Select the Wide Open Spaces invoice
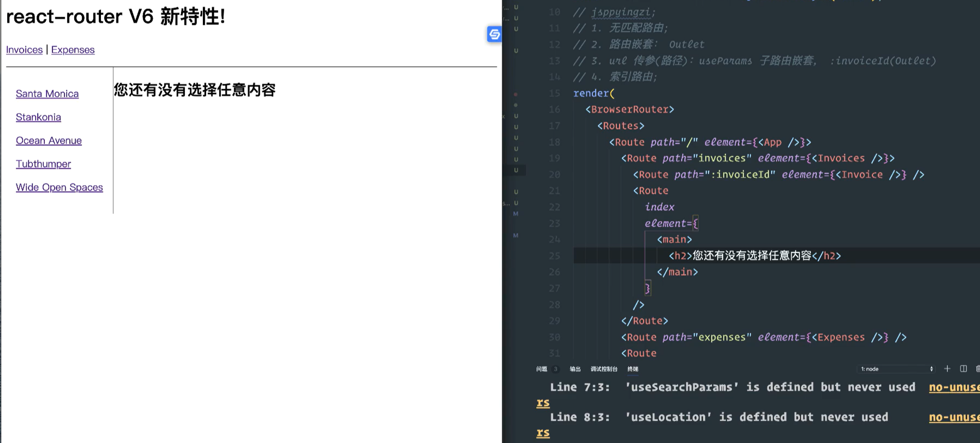This screenshot has width=980, height=443. coord(59,187)
